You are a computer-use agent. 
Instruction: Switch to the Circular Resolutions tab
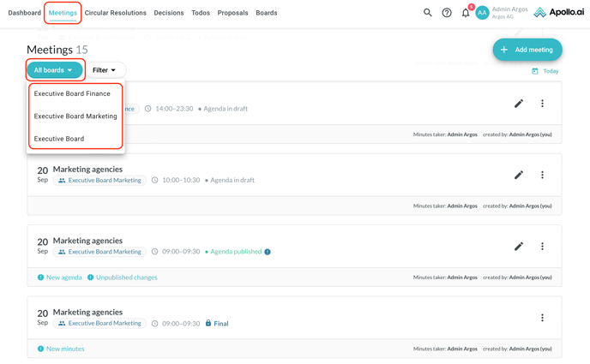(115, 13)
